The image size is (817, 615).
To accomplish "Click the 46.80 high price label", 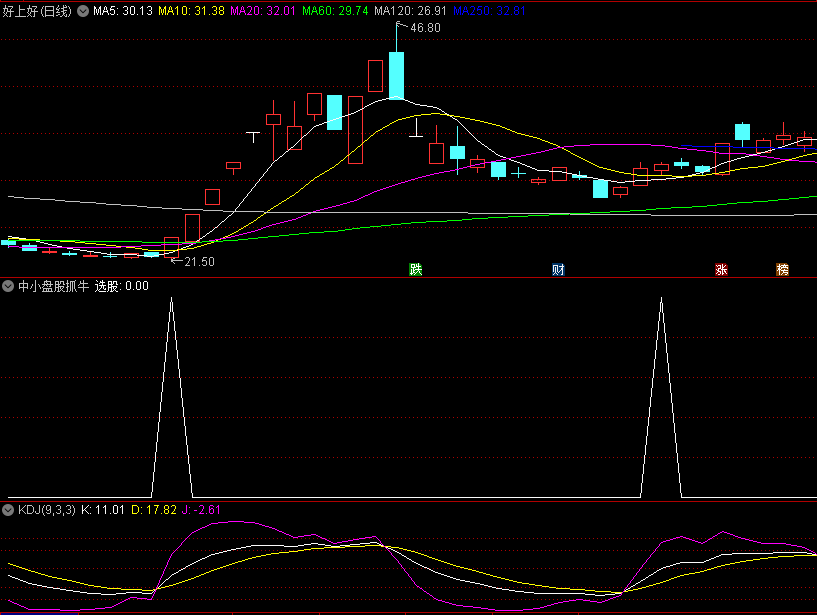I will [x=425, y=28].
